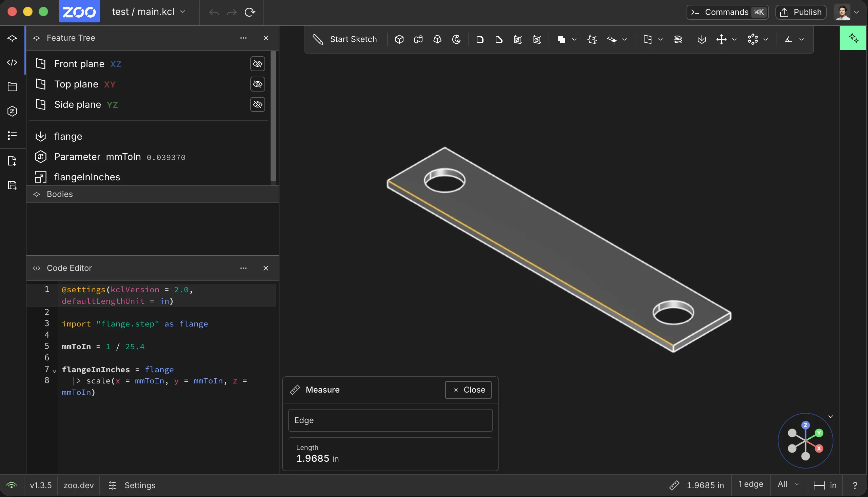Select the Loft tool icon
The height and width of the screenshot is (497, 868).
[x=437, y=39]
